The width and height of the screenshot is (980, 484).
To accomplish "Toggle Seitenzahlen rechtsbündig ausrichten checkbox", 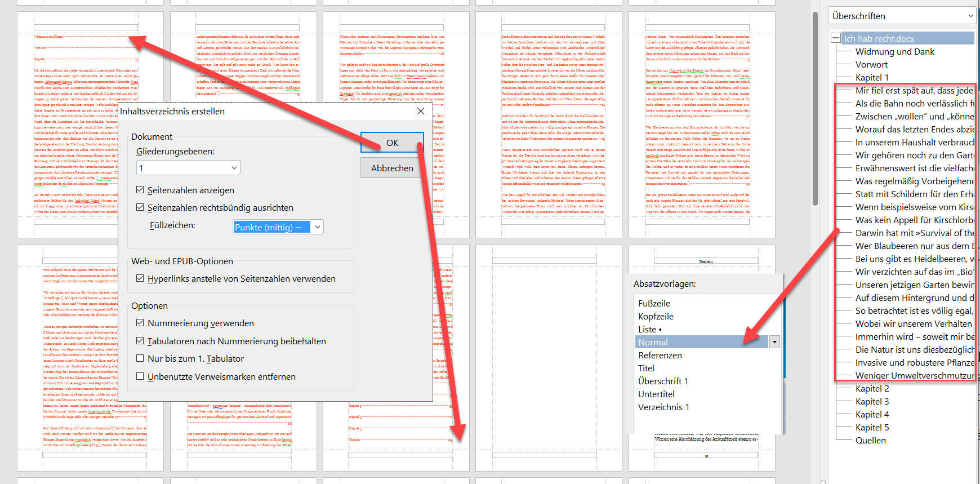I will pos(140,207).
